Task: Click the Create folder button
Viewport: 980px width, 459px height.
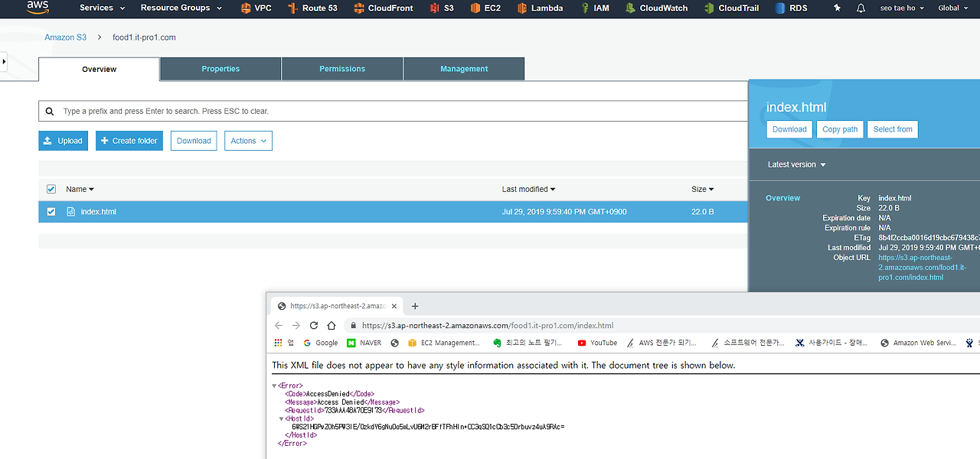Action: 129,141
